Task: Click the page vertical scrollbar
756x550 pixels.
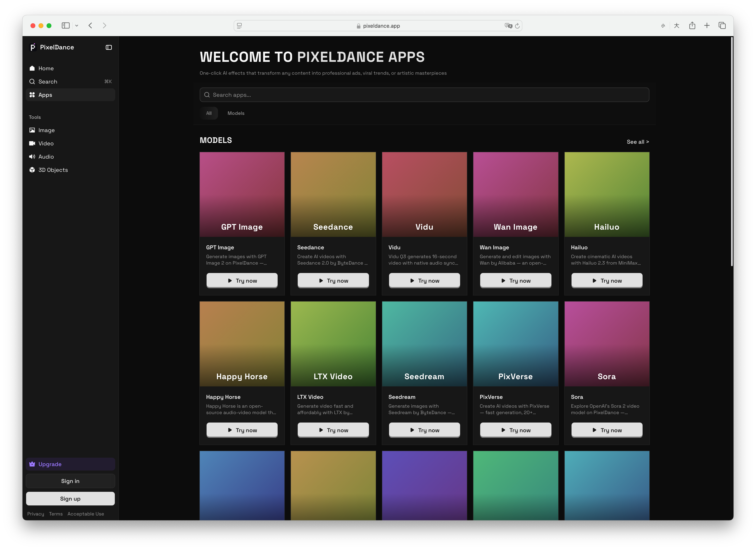Action: 732,152
